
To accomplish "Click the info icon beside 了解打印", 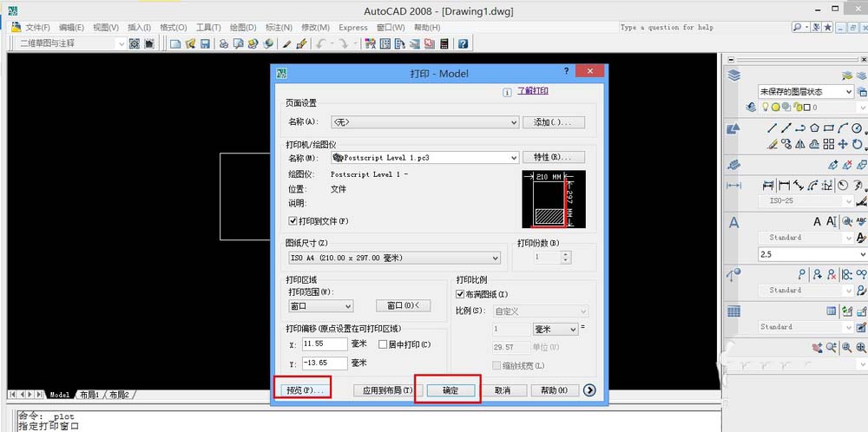I will click(507, 93).
